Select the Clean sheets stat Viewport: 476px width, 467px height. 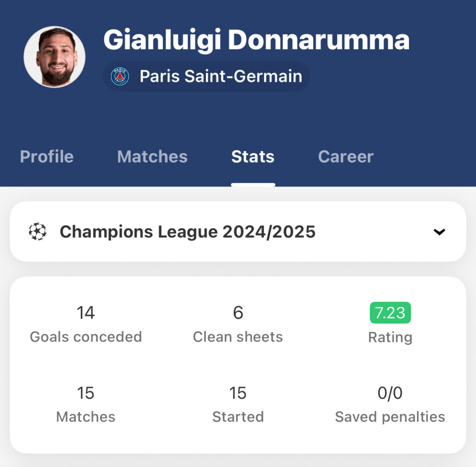pos(238,325)
